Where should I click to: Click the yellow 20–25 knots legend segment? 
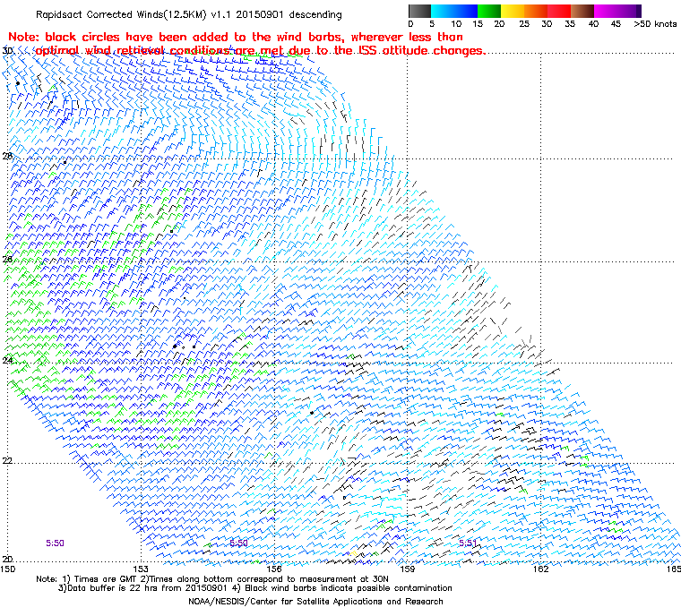coord(513,11)
